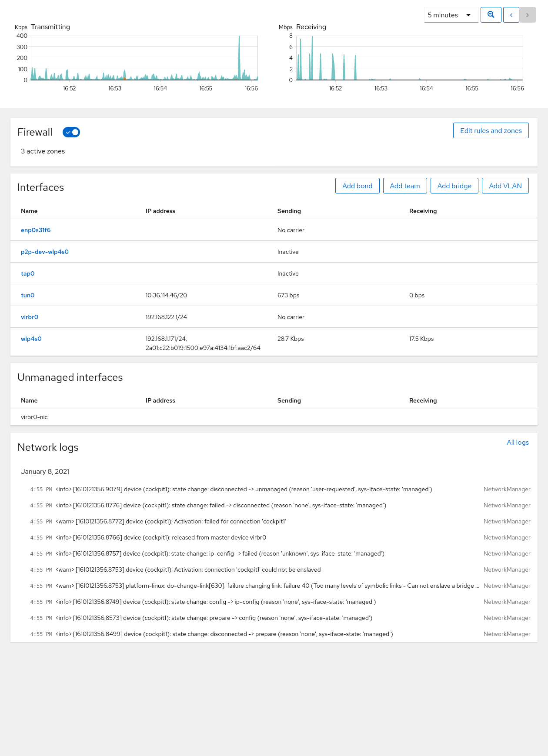Click the Receiving graph area
548x756 pixels.
409,58
